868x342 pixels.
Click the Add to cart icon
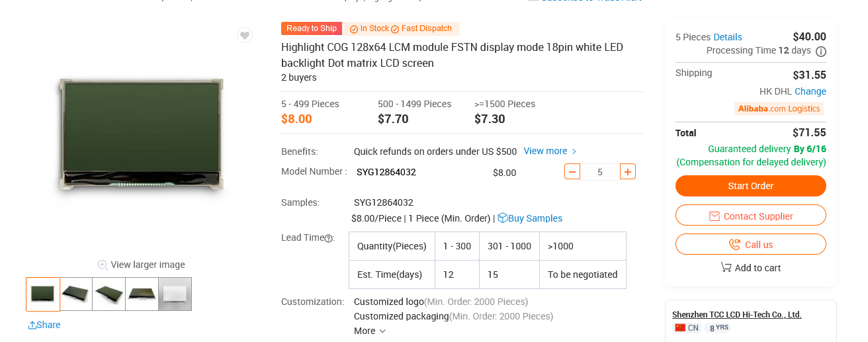[x=726, y=267]
